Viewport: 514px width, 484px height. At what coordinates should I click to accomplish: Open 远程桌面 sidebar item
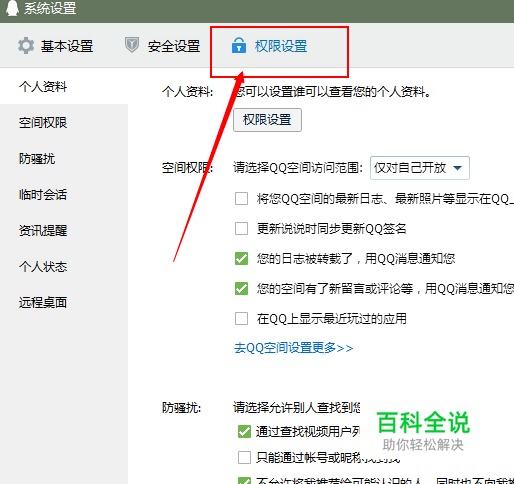(x=43, y=303)
